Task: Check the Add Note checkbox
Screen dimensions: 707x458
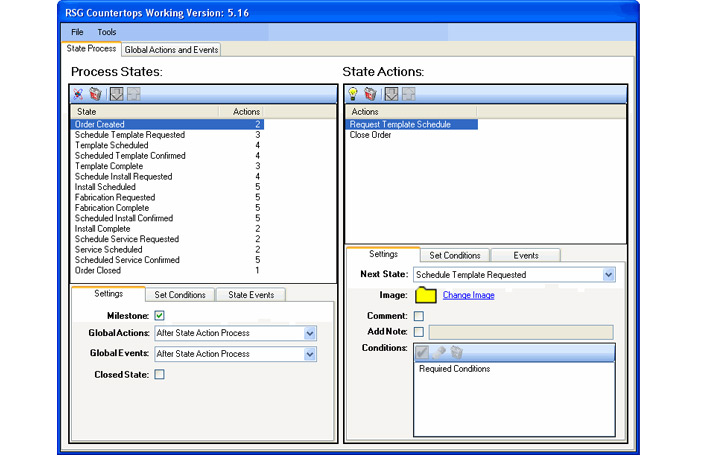Action: [x=419, y=332]
